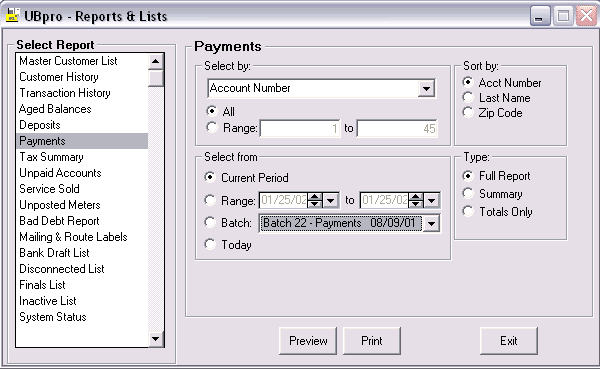Enable account Range radio in Select by
Image resolution: width=600 pixels, height=369 pixels.
pyautogui.click(x=211, y=127)
